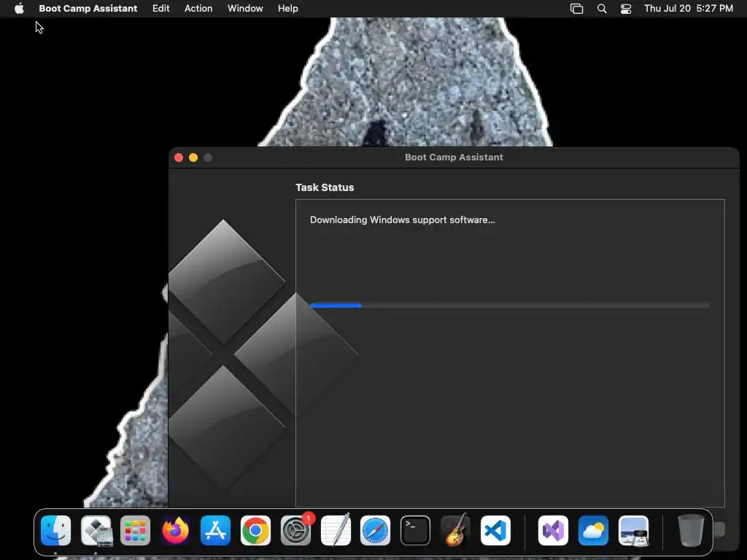Open Launchpad from the Dock
This screenshot has width=747, height=560.
136,531
